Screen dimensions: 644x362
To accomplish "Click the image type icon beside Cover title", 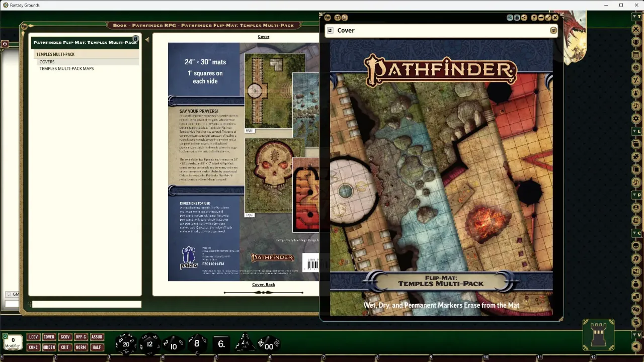I will coord(330,30).
